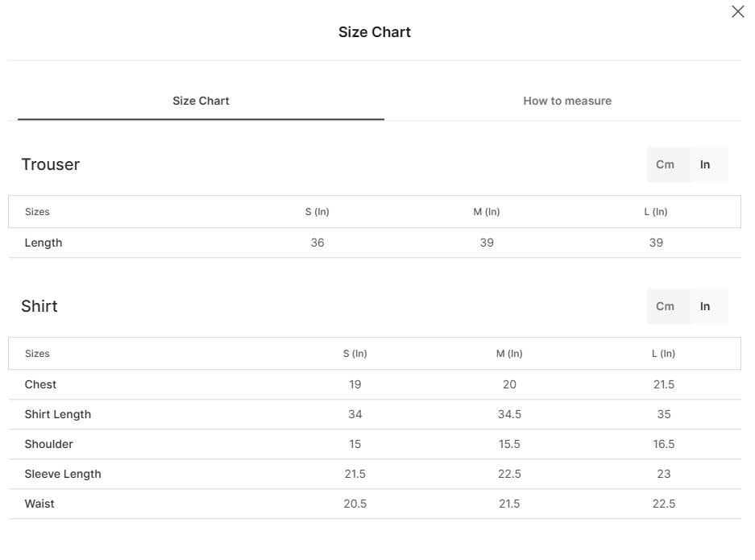Click the Shoulder row label
Image resolution: width=755 pixels, height=560 pixels.
pyautogui.click(x=48, y=444)
